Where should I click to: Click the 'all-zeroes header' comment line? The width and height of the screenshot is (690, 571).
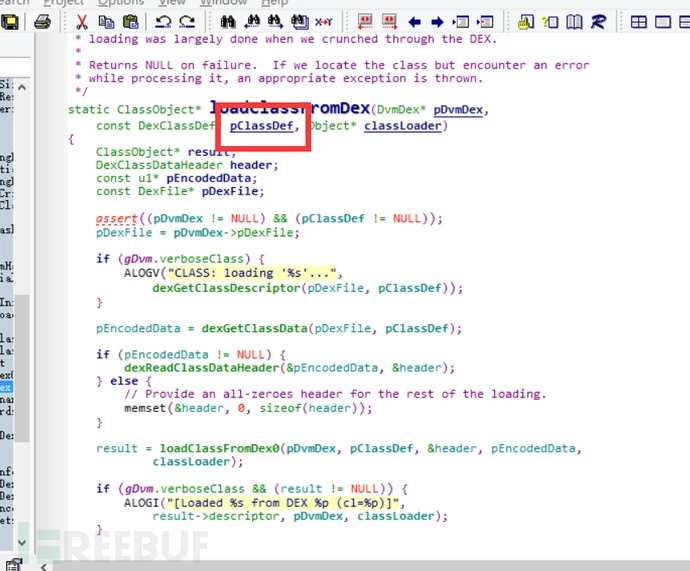tap(335, 394)
